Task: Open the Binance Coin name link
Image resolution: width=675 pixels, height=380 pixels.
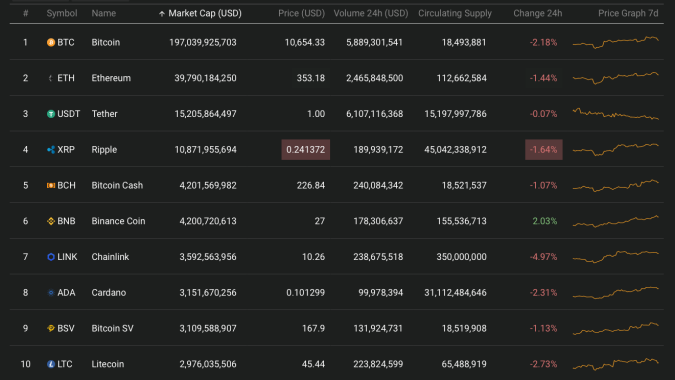Action: click(x=118, y=221)
